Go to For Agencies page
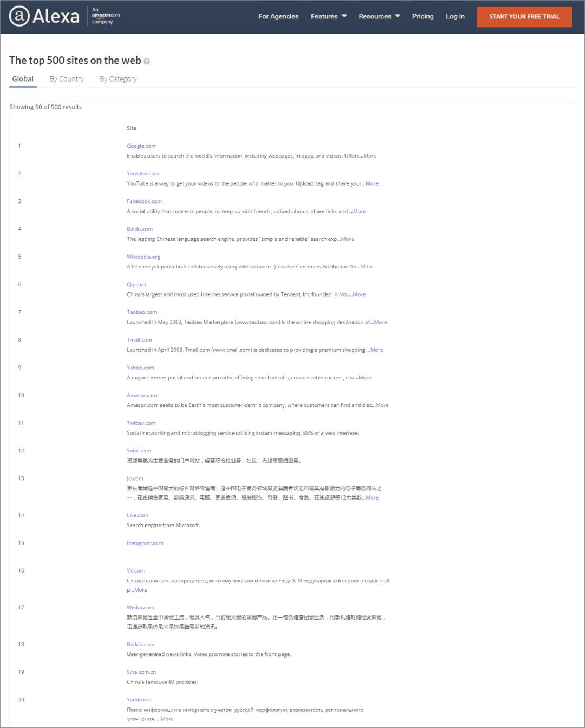Image resolution: width=585 pixels, height=728 pixels. coord(278,16)
